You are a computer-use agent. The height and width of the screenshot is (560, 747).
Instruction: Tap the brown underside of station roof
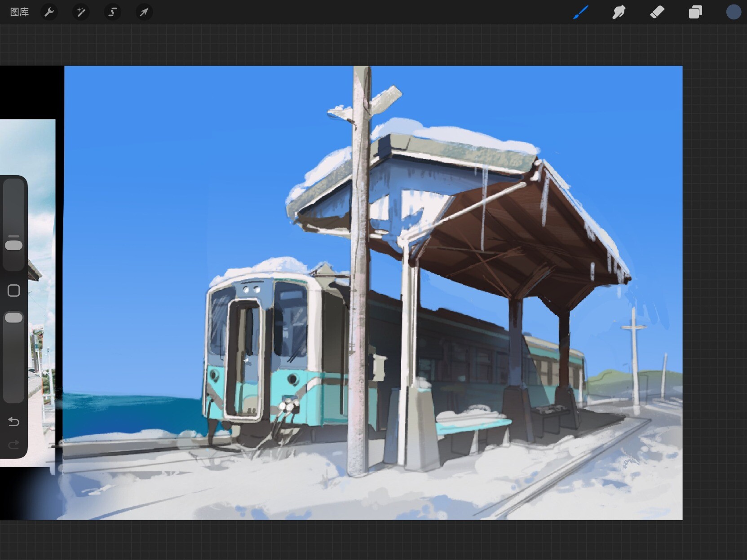click(x=517, y=234)
